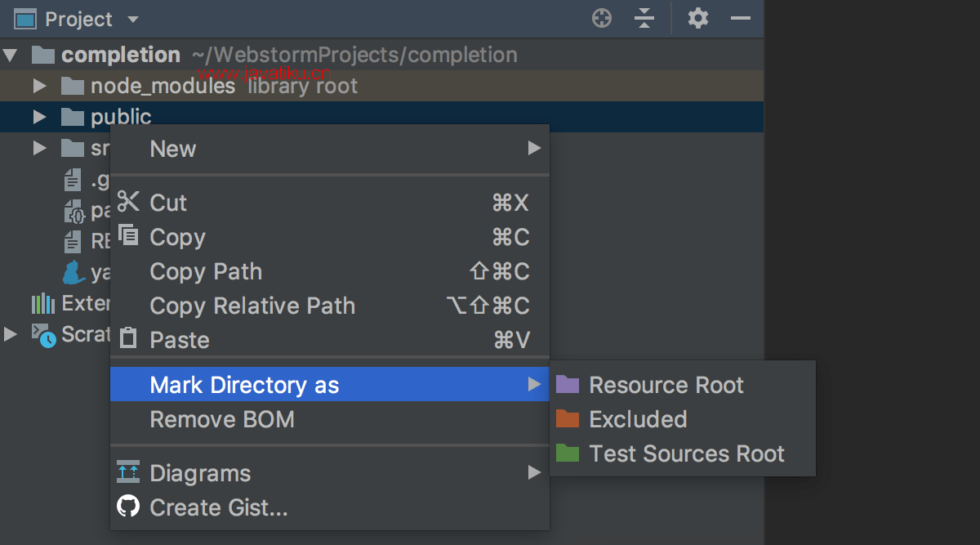Mark directory as Test Sources Root

(x=683, y=453)
